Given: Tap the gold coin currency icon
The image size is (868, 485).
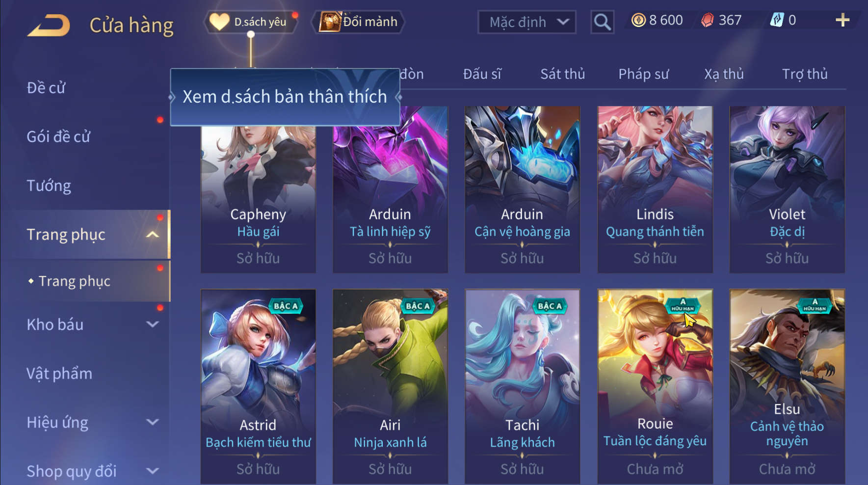Looking at the screenshot, I should (x=638, y=20).
